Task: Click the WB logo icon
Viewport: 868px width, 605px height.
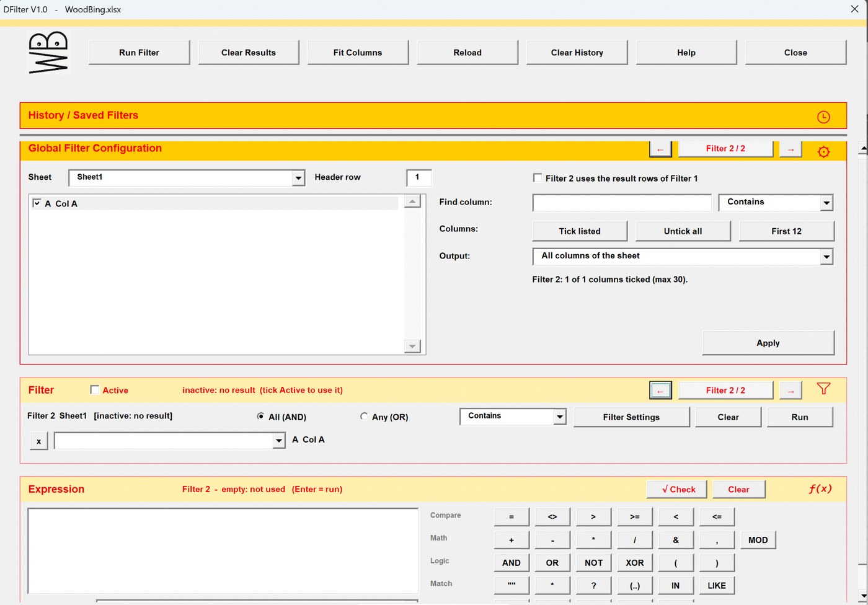Action: pos(48,53)
